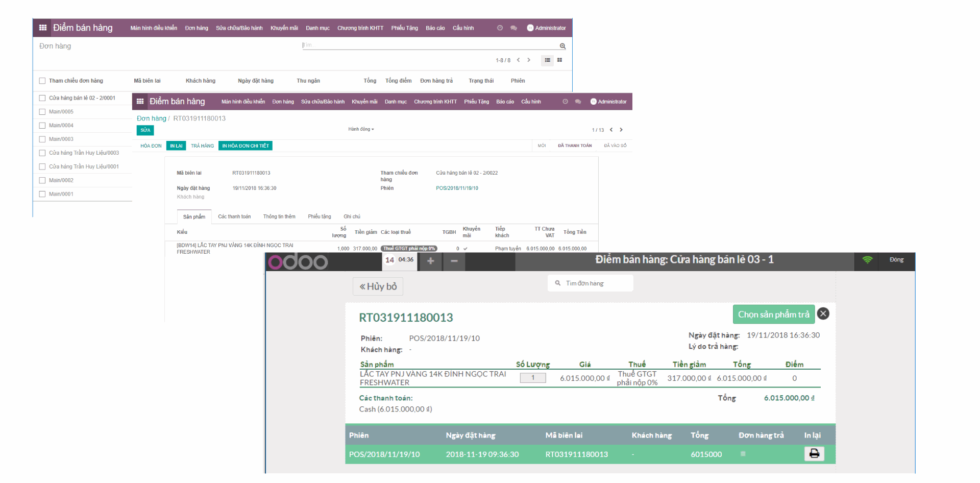
Task: Print the POS/2018/11/19/10 receipt icon
Action: tap(814, 453)
